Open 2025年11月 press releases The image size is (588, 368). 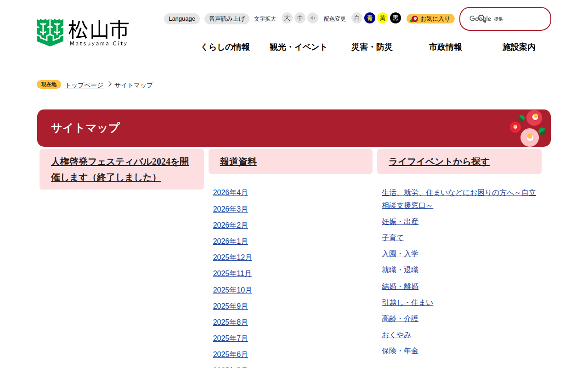(x=232, y=274)
